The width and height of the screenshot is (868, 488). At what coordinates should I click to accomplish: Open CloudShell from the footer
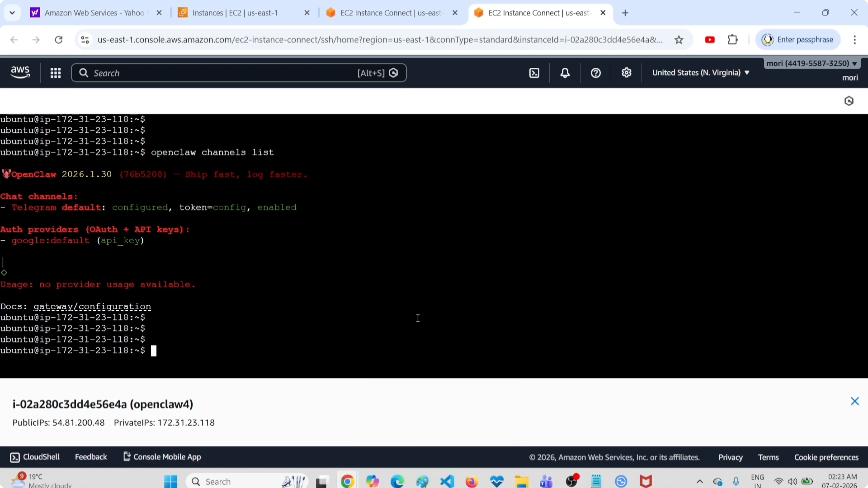35,457
